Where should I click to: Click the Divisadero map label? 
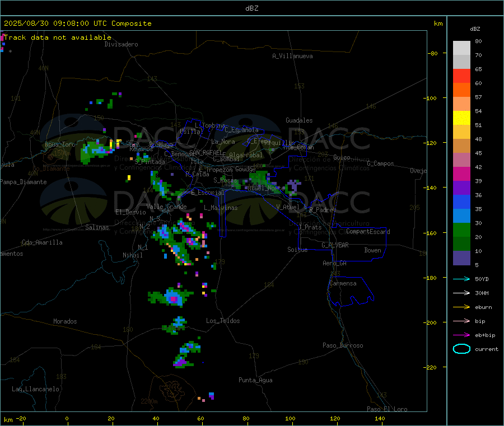(x=121, y=44)
